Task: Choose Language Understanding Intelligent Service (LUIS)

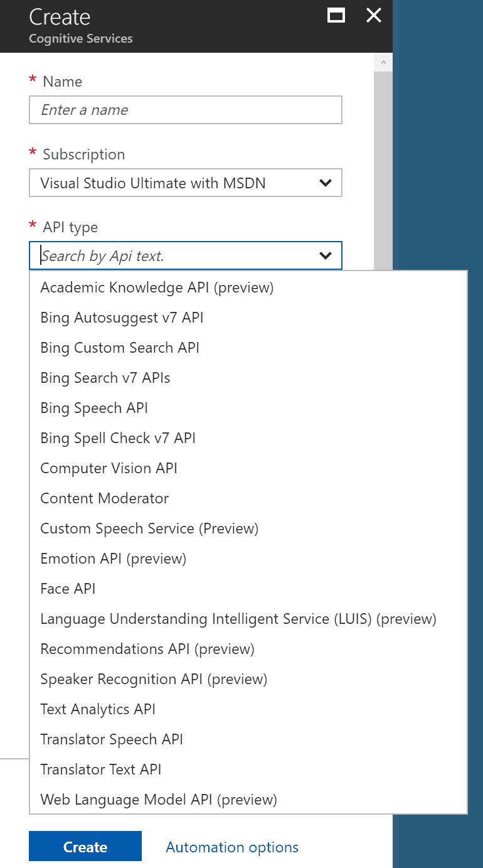Action: [x=248, y=619]
